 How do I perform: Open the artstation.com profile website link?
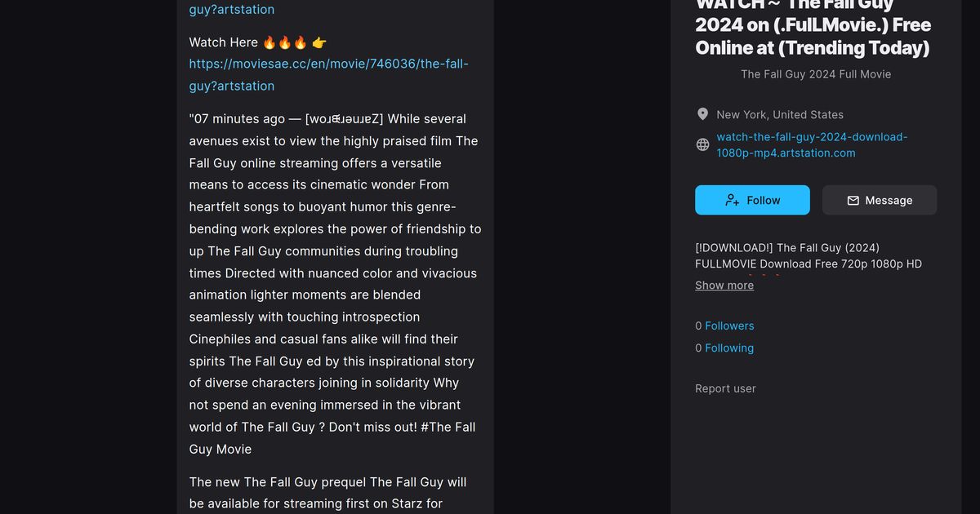[x=812, y=144]
